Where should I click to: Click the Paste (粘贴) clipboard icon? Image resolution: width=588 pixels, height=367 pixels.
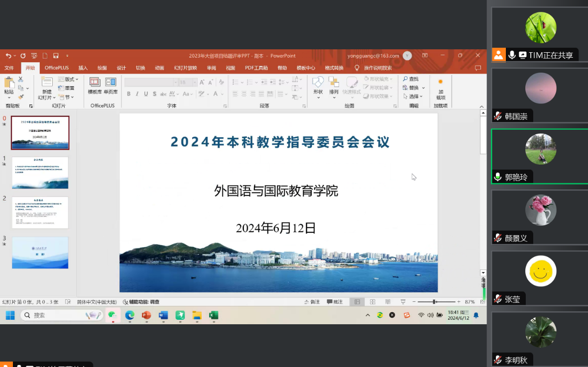(9, 83)
